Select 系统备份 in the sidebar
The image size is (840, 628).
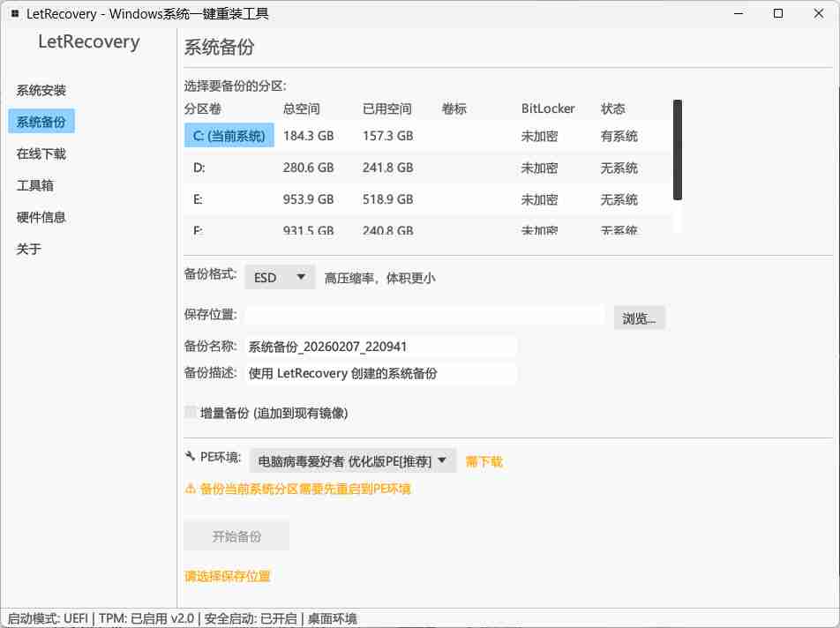pos(41,122)
